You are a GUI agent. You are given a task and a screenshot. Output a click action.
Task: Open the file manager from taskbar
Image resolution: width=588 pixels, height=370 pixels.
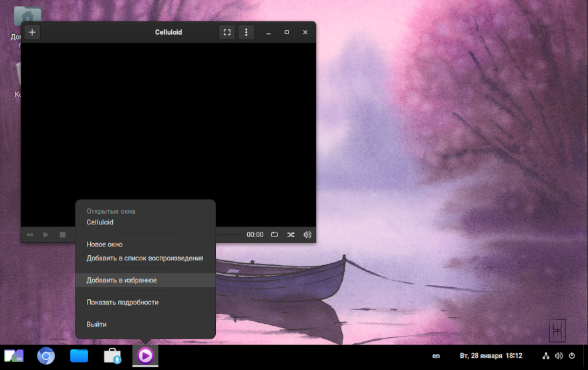pyautogui.click(x=79, y=356)
